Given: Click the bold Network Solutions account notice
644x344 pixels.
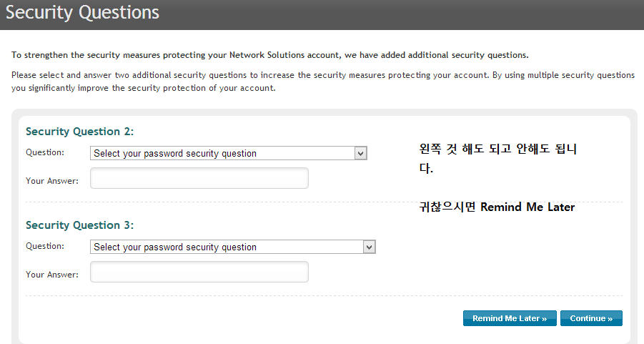Looking at the screenshot, I should tap(270, 55).
